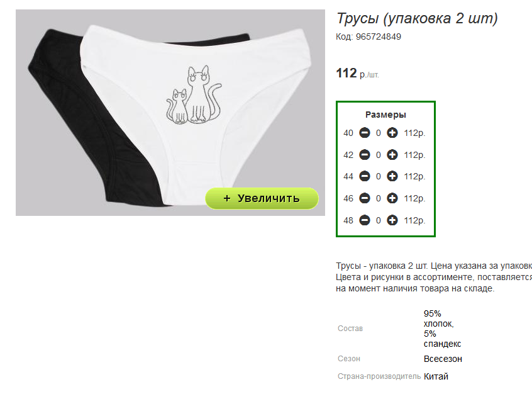
Task: Click the Китай country value
Action: click(436, 376)
